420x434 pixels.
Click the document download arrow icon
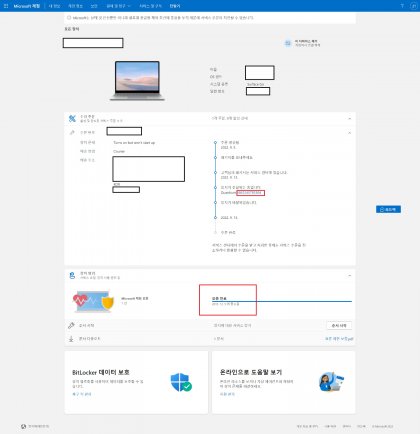(71, 339)
